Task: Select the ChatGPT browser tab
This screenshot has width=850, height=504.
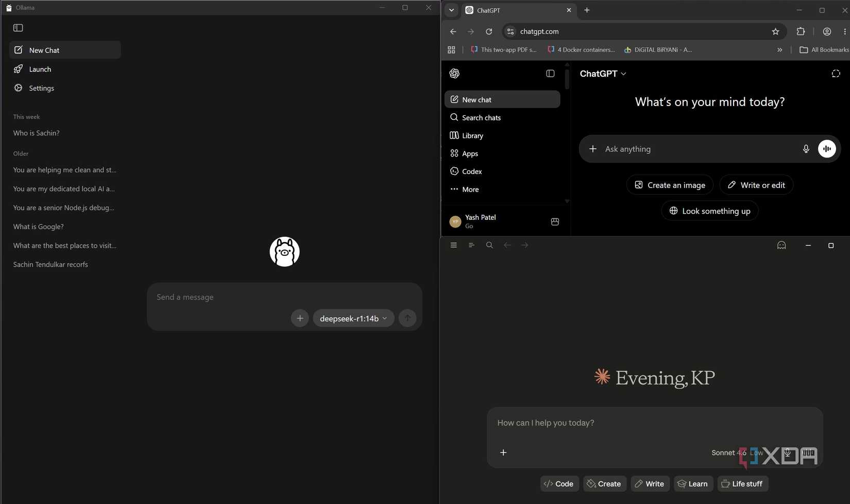Action: [518, 10]
